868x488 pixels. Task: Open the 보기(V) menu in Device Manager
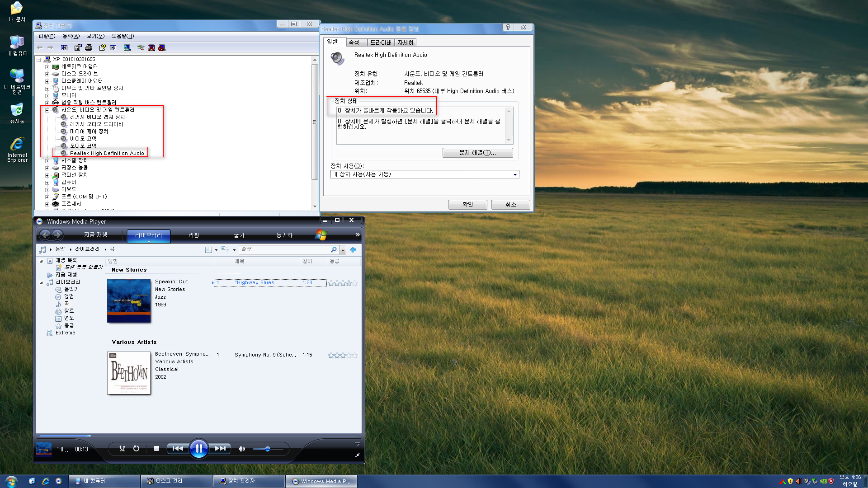(x=95, y=36)
